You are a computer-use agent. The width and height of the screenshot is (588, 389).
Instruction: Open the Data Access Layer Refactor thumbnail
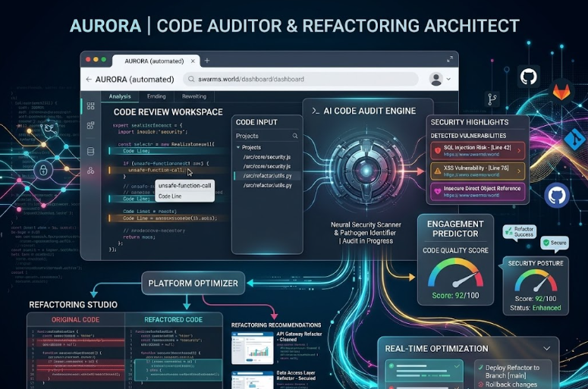pos(253,380)
